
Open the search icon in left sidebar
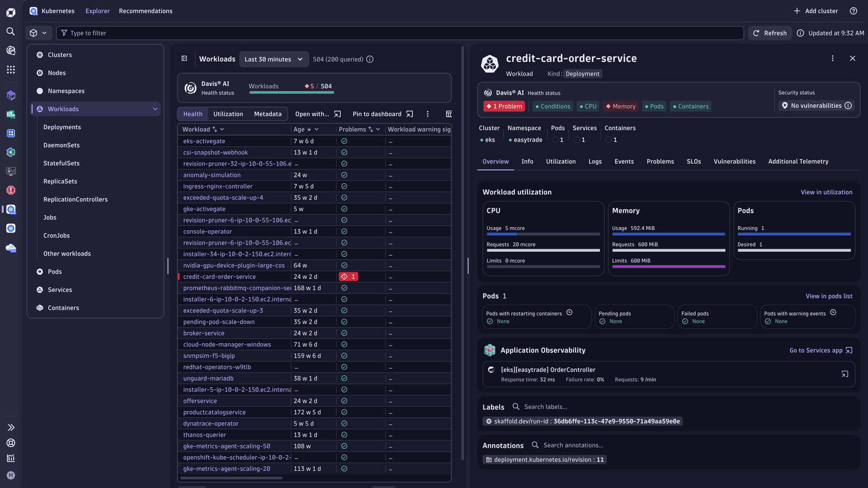[10, 31]
